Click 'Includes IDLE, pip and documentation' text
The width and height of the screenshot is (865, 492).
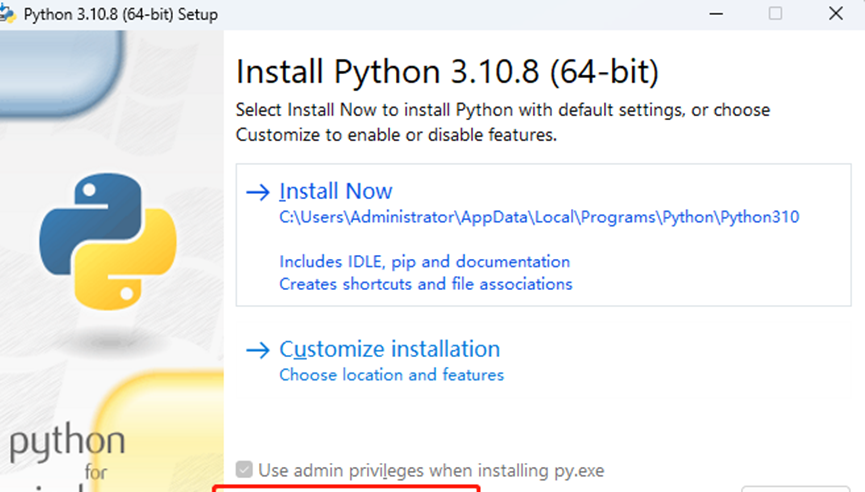(424, 261)
